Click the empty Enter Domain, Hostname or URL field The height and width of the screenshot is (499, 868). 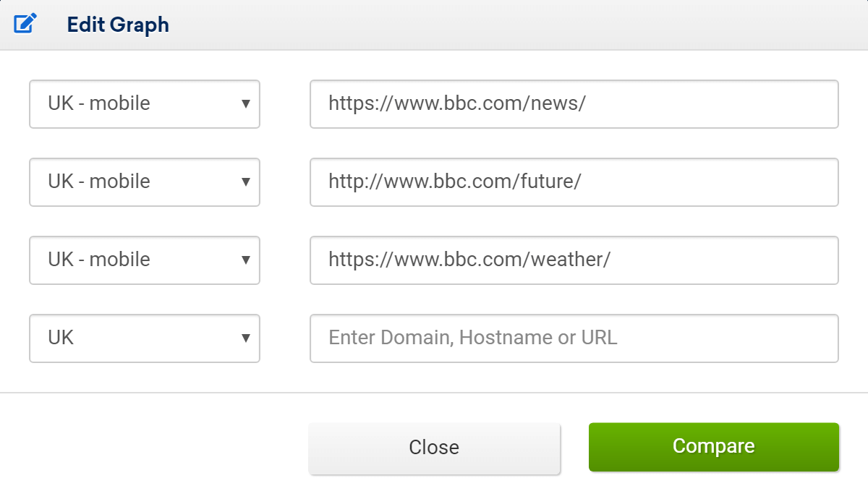coord(574,338)
